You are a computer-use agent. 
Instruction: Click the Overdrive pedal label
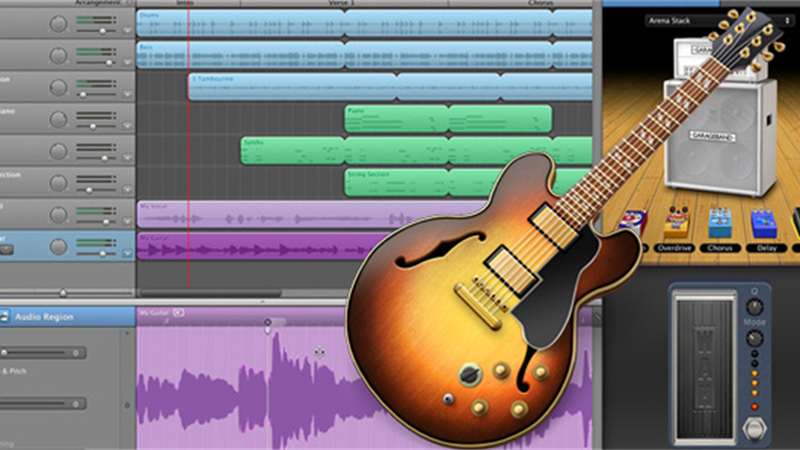coord(674,248)
